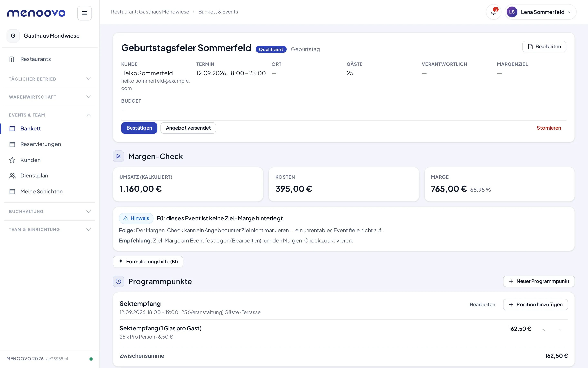Click the Qualifiziert status badge

coord(271,49)
